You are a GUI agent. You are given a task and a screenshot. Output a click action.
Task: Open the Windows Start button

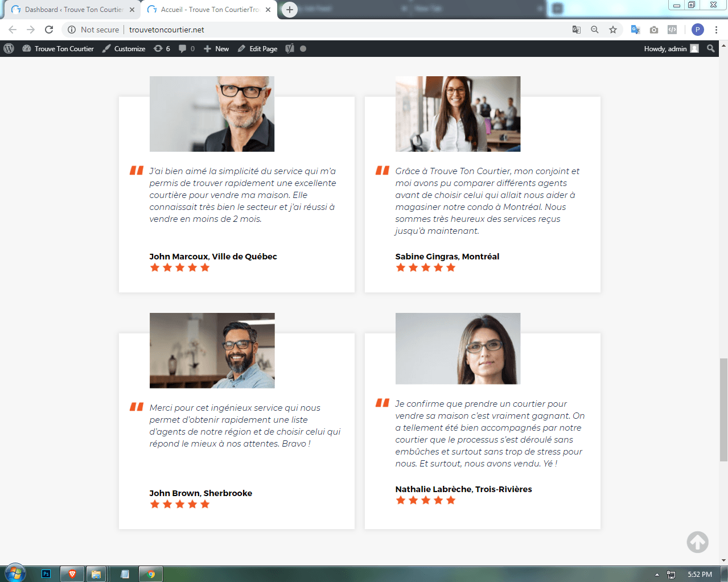15,573
